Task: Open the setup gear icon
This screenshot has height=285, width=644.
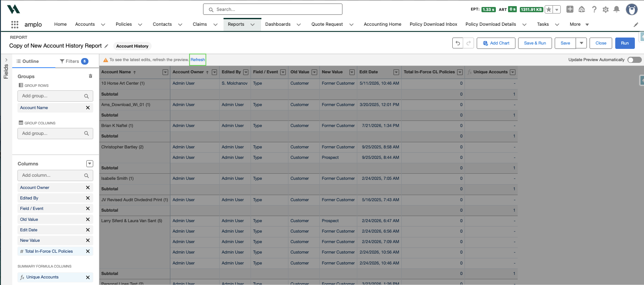Action: click(x=605, y=9)
